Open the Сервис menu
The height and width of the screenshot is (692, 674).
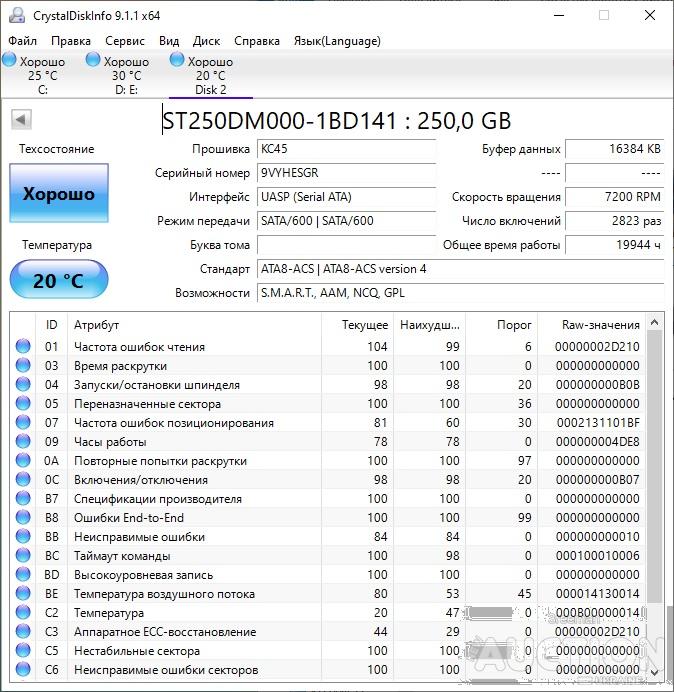point(124,41)
